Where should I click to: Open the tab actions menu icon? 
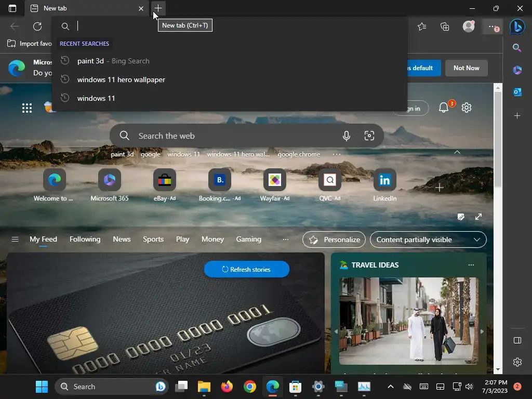pyautogui.click(x=12, y=8)
